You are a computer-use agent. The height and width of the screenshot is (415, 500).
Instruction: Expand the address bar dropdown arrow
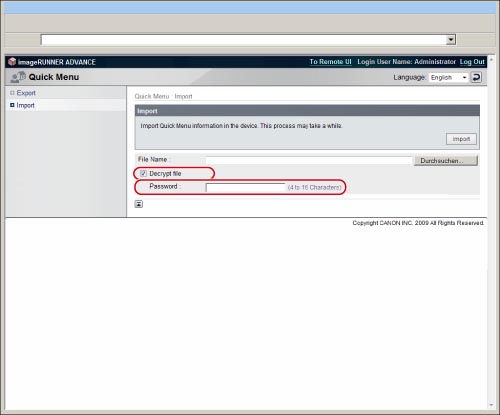click(x=451, y=40)
